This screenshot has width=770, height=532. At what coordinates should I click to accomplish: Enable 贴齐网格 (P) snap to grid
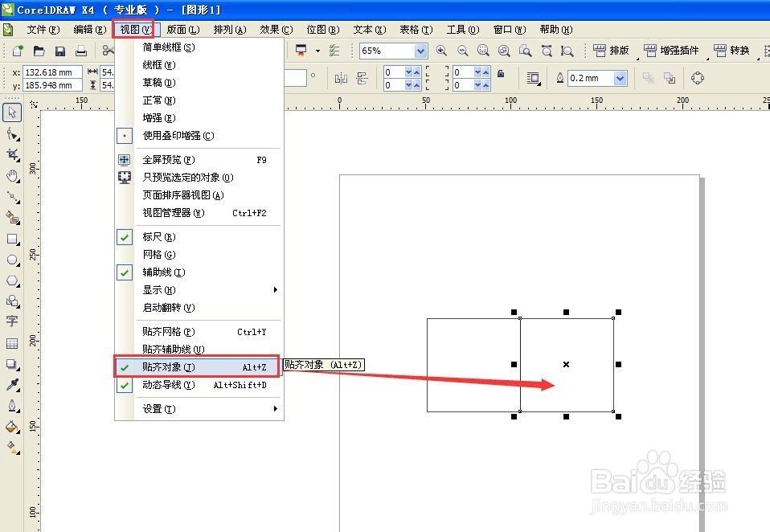pos(199,332)
